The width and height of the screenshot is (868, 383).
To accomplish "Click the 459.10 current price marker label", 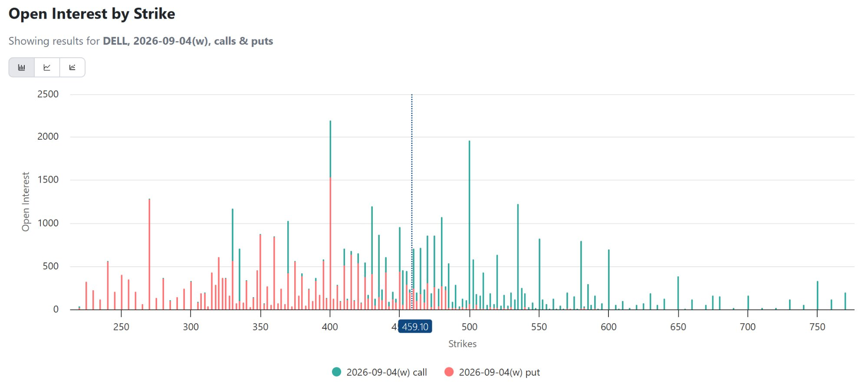I will pos(415,327).
